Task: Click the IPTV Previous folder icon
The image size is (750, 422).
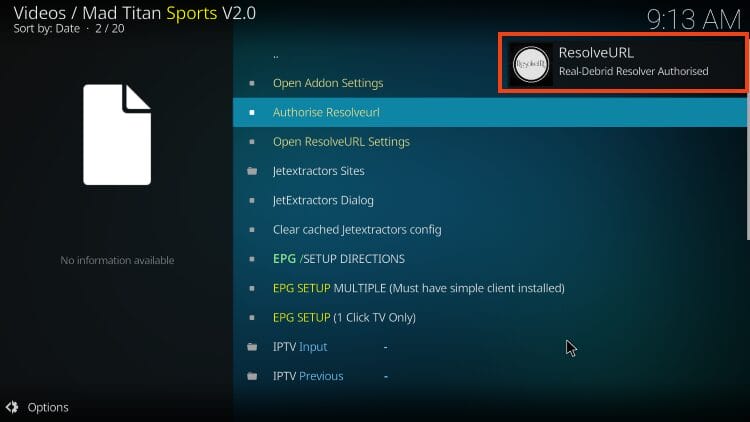Action: (252, 376)
